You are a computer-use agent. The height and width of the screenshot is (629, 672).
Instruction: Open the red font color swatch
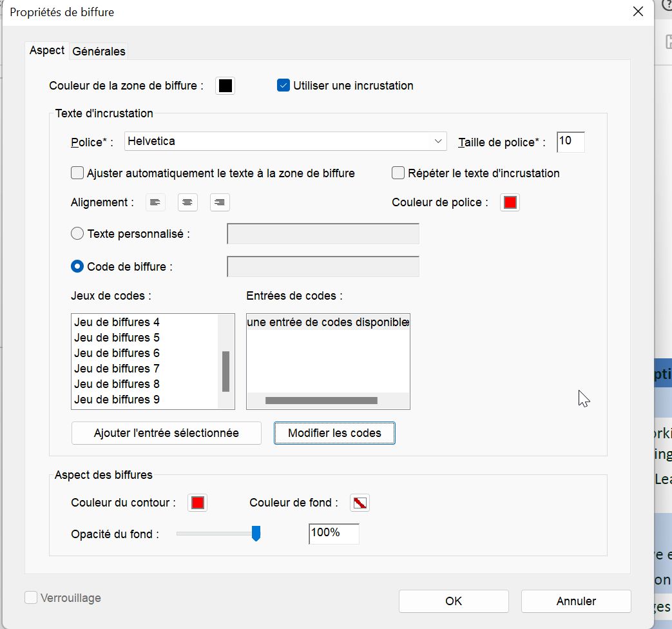[510, 202]
